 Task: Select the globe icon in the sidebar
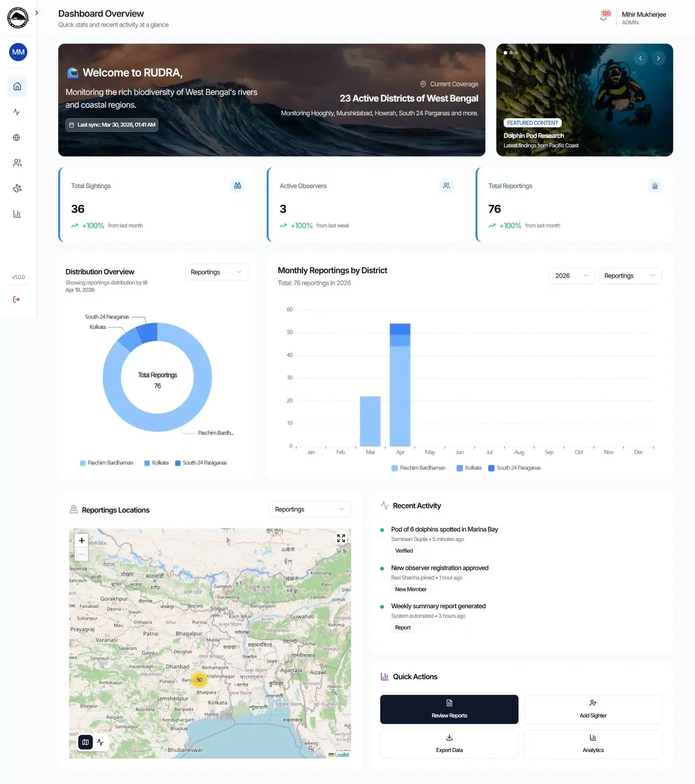17,137
